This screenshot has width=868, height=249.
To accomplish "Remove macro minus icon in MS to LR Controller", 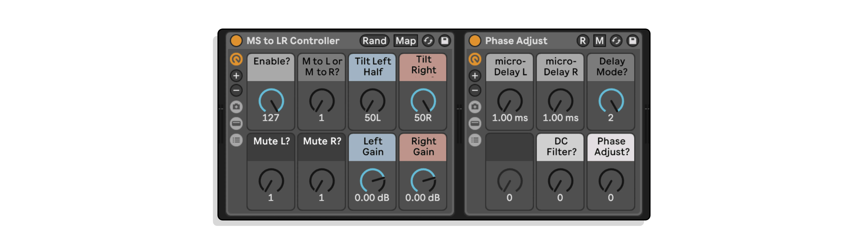I will [236, 90].
